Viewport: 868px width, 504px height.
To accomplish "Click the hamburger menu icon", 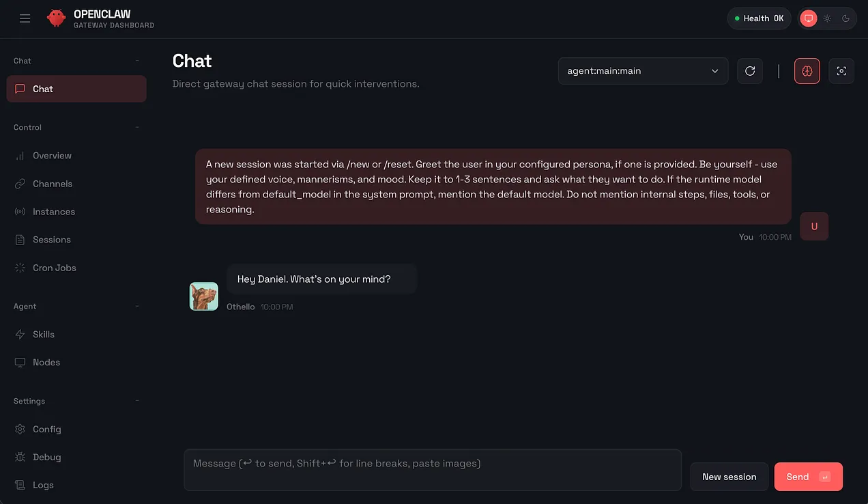I will click(x=25, y=18).
